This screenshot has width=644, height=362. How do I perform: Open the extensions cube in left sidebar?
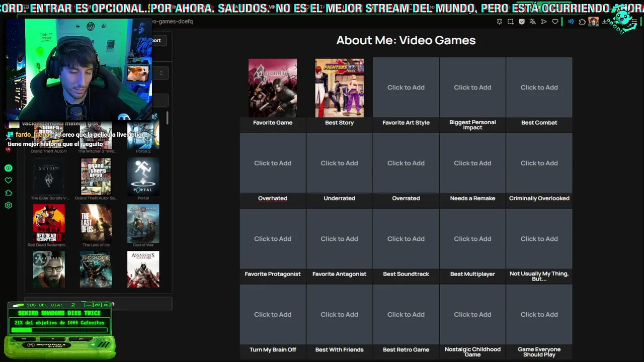[x=8, y=193]
